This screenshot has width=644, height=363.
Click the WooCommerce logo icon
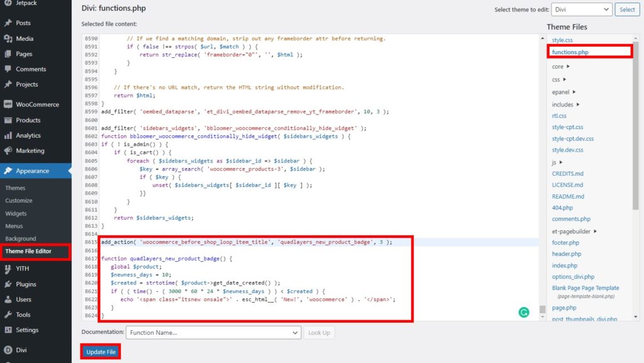[8, 104]
